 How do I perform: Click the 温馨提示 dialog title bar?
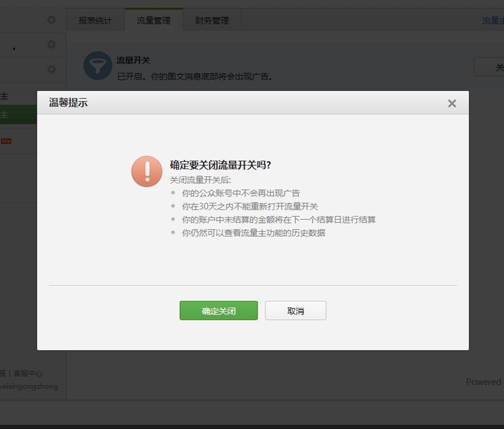(241, 103)
